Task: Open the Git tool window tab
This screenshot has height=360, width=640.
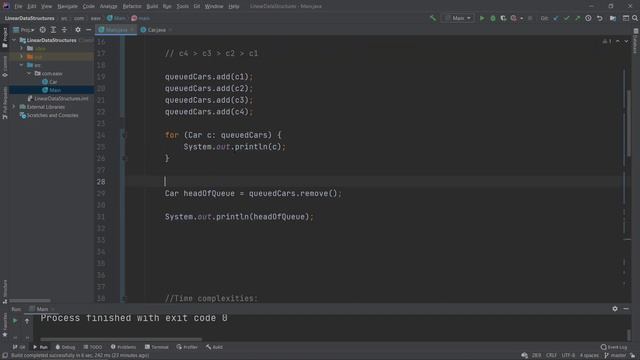Action: pos(19,347)
